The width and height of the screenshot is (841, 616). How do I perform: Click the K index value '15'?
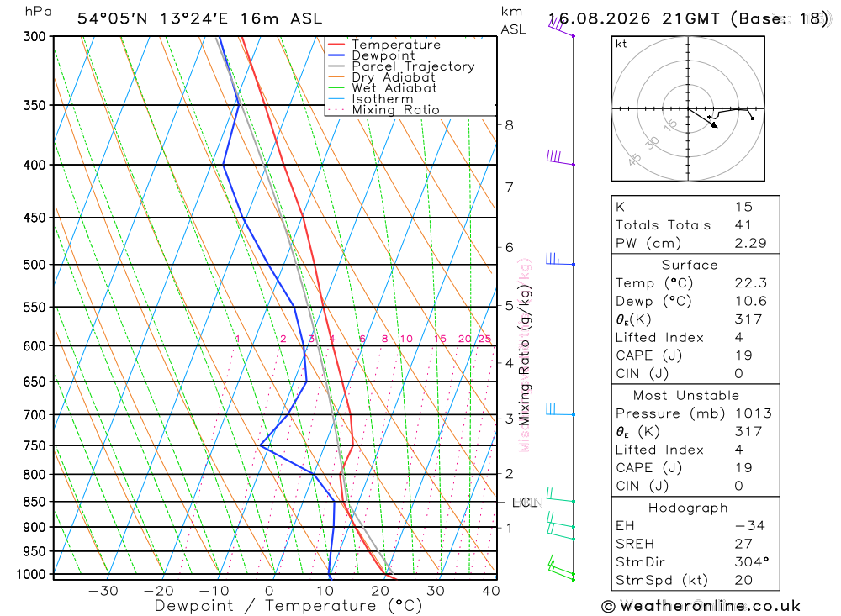tap(743, 207)
